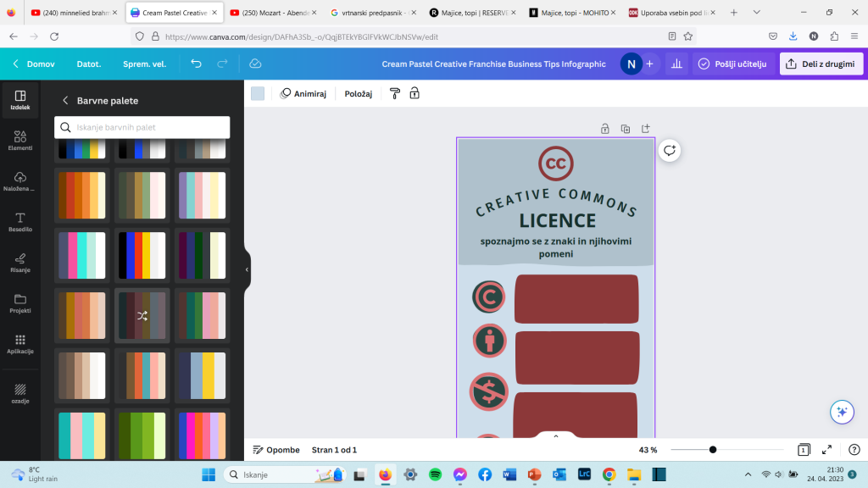The image size is (868, 488).
Task: Open Opombe notes
Action: 276,450
